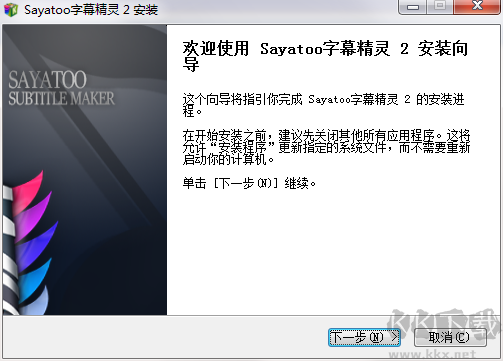
Task: Click the installer icon in the title bar
Action: pyautogui.click(x=11, y=9)
